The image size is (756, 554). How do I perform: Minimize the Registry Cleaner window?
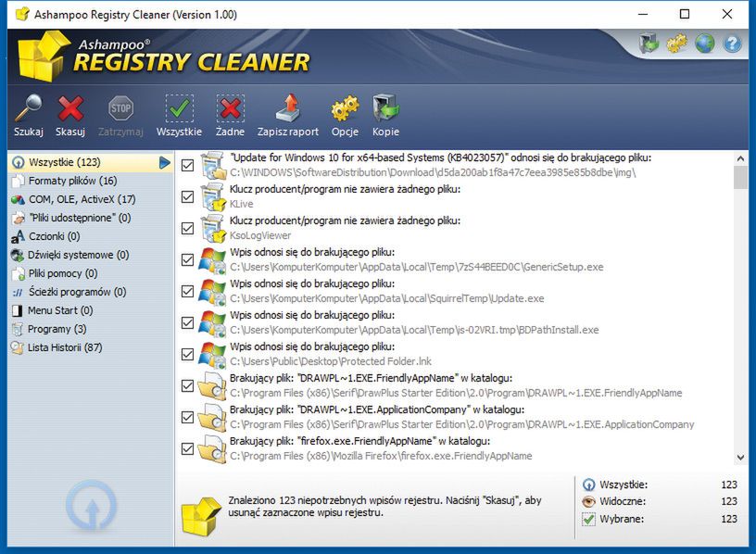click(643, 14)
